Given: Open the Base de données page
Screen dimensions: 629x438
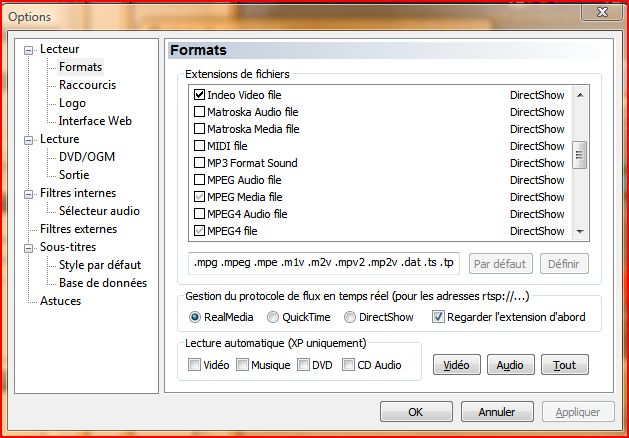Looking at the screenshot, I should click(103, 283).
